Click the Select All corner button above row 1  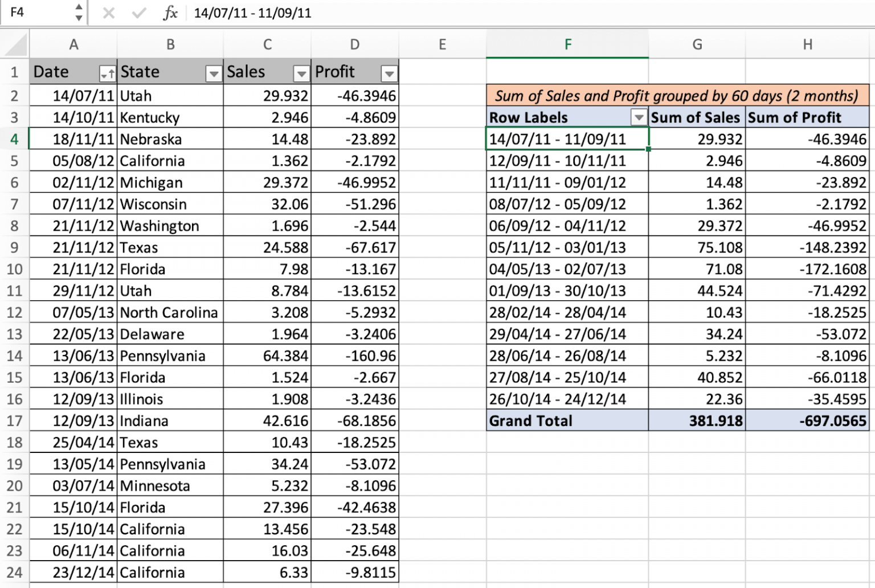[15, 44]
